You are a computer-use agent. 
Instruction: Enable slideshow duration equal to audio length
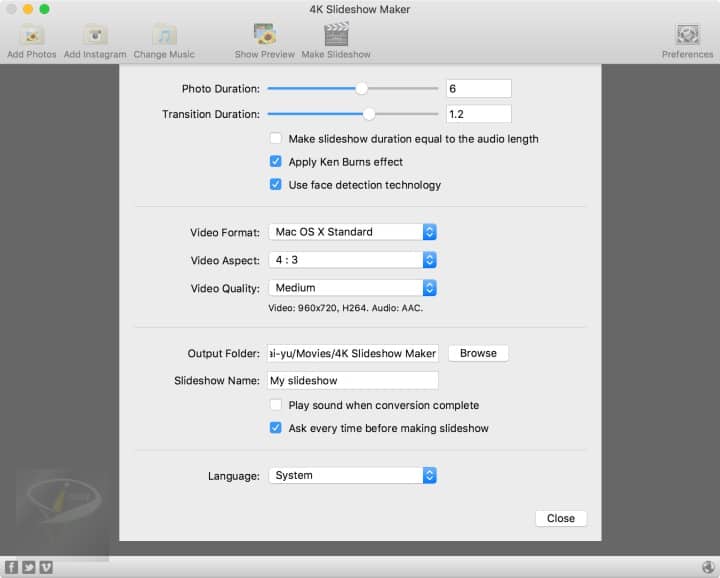click(276, 139)
